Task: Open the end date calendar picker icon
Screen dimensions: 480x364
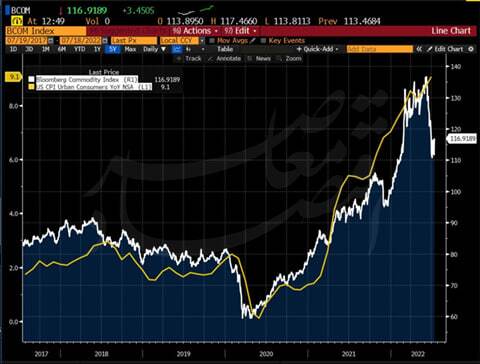Action: [105, 41]
